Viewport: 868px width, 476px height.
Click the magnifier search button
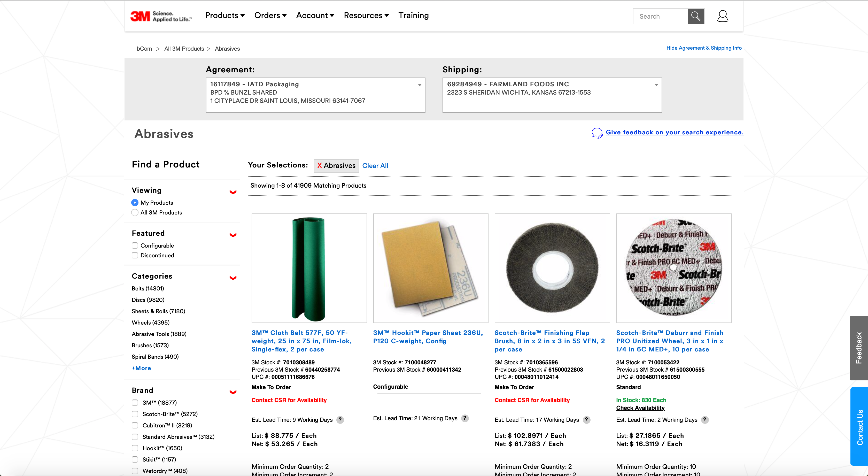pyautogui.click(x=695, y=16)
